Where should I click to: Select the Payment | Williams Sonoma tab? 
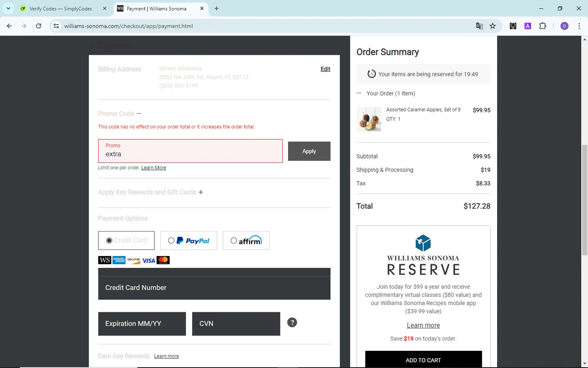156,8
